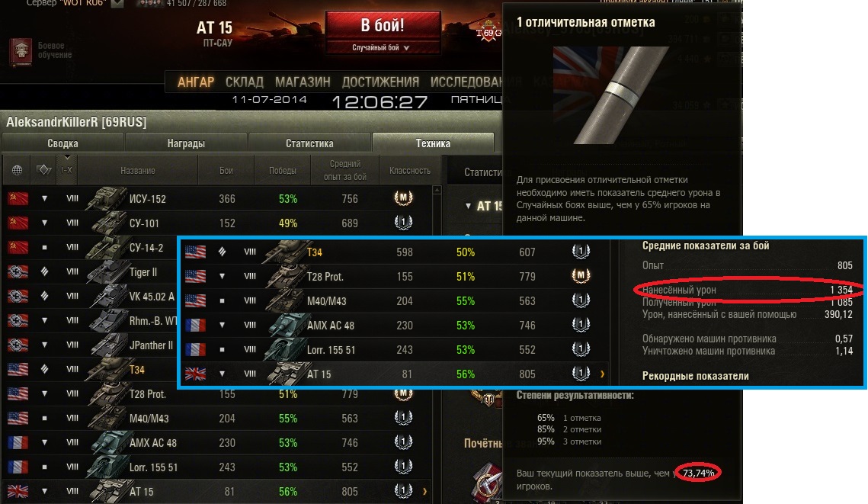Image resolution: width=868 pixels, height=504 pixels.
Task: Click the British flag in the highlighted AT 15 row
Action: [195, 374]
